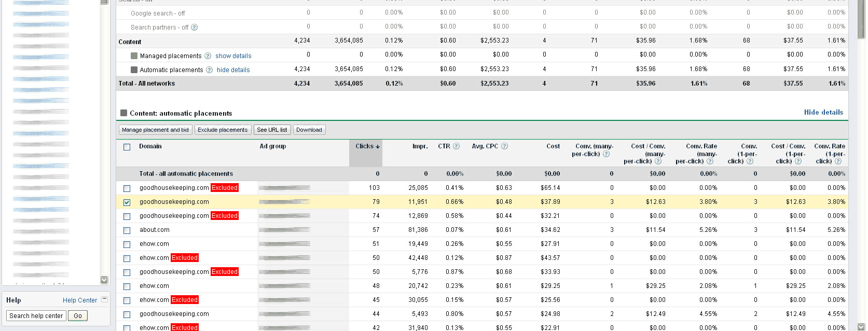Sort table by Clicks column header
This screenshot has width=868, height=331.
coord(364,146)
